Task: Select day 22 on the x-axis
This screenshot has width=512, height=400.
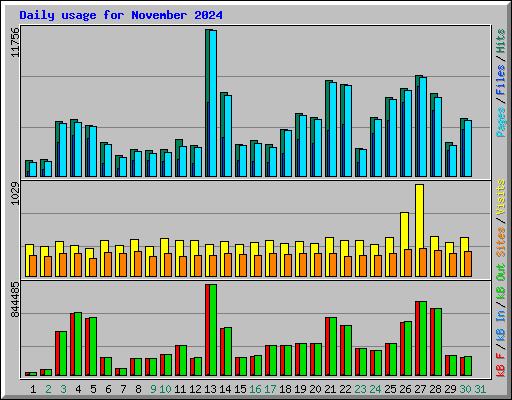Action: (345, 389)
